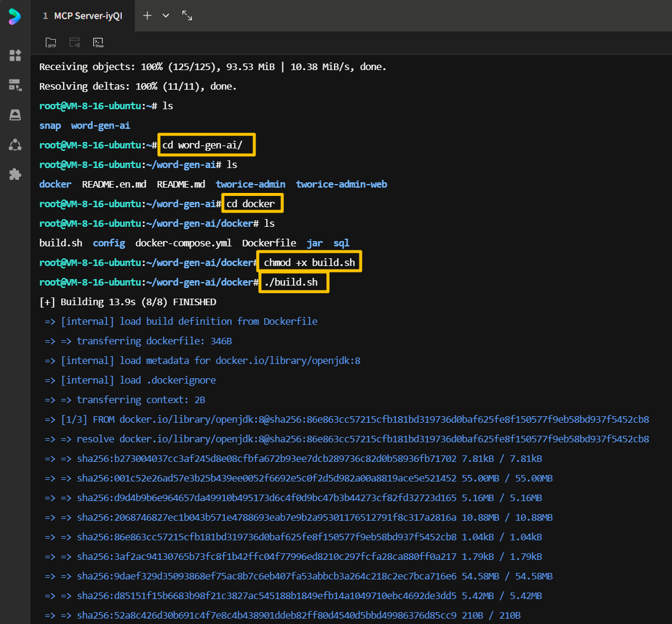Click 'load build definition from Dockerfile' line
This screenshot has width=672, height=624.
pyautogui.click(x=181, y=322)
